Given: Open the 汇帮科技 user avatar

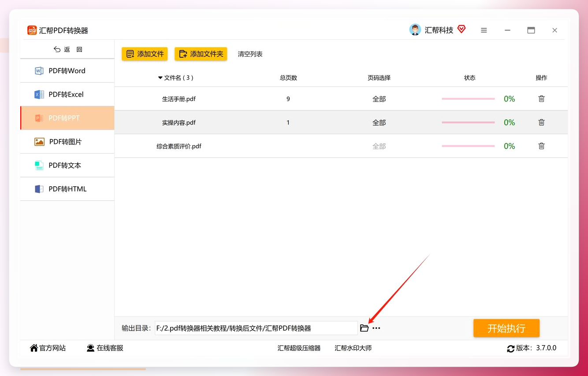Looking at the screenshot, I should pyautogui.click(x=415, y=30).
